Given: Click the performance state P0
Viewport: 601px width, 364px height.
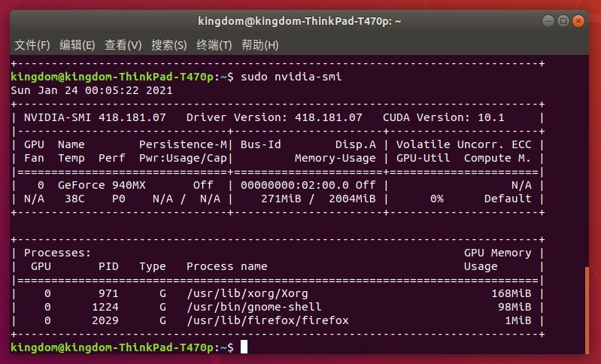Looking at the screenshot, I should [118, 199].
